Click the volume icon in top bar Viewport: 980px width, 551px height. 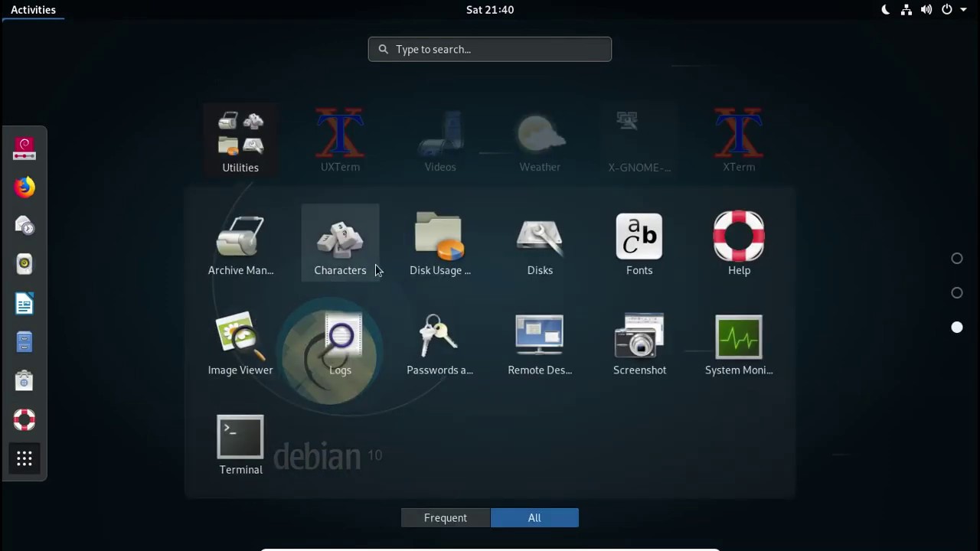point(926,10)
